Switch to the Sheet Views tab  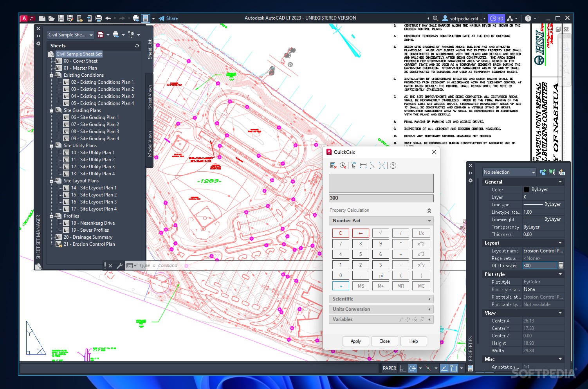(150, 96)
